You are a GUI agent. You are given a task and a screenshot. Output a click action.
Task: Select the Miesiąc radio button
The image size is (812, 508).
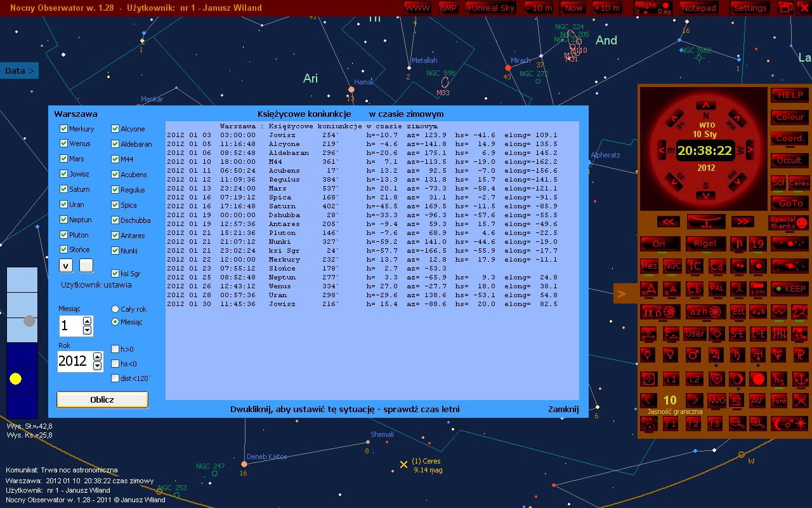tap(115, 322)
